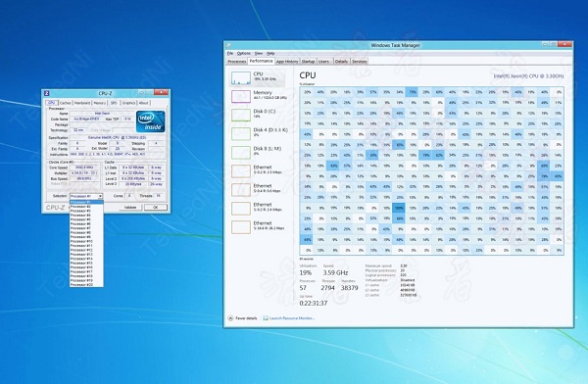Open the Caches tab in CPU-Z
The width and height of the screenshot is (588, 384).
66,103
